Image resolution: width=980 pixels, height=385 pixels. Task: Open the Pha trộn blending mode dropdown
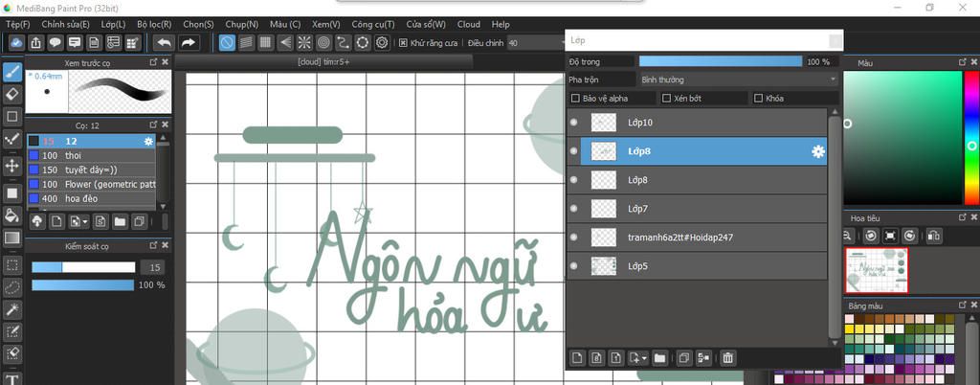pos(738,79)
